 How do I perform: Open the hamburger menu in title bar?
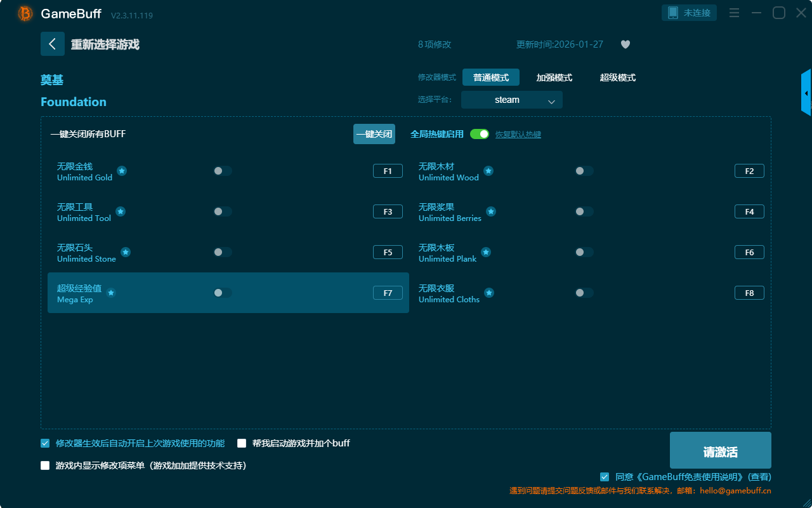point(734,13)
